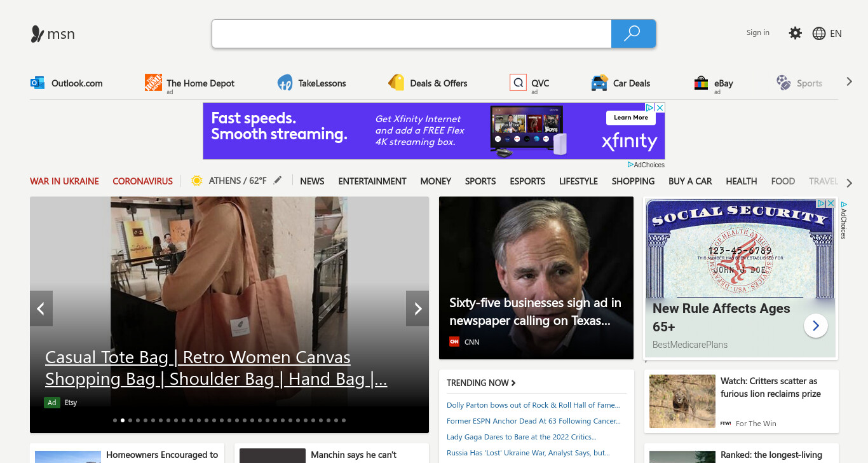868x463 pixels.
Task: Go to next carousel slide
Action: 417,308
